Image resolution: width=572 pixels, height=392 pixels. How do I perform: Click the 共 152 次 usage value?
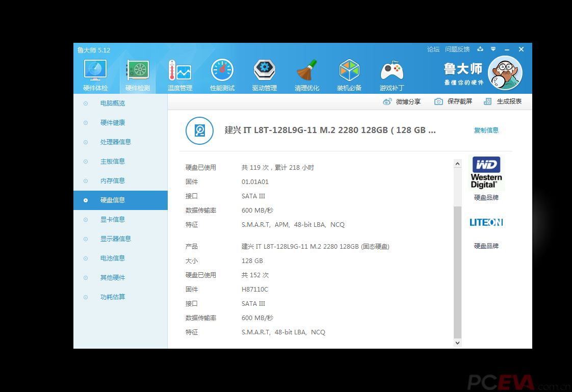(255, 275)
